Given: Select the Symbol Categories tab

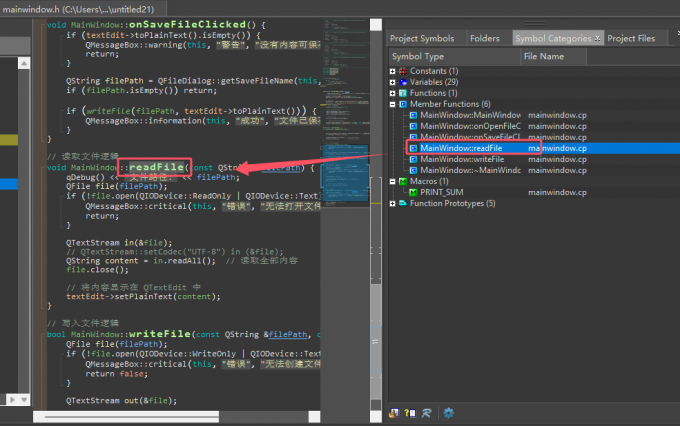Looking at the screenshot, I should tap(553, 39).
